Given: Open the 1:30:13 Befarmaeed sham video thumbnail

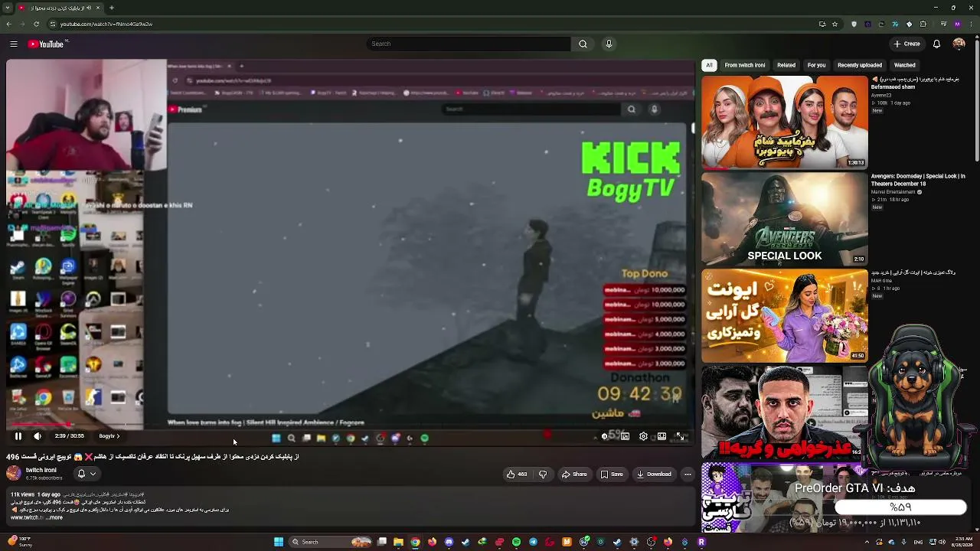Looking at the screenshot, I should point(785,122).
